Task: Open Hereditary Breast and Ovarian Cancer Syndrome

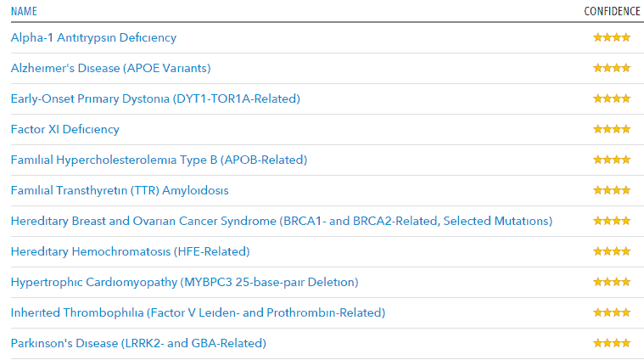Action: (x=281, y=221)
